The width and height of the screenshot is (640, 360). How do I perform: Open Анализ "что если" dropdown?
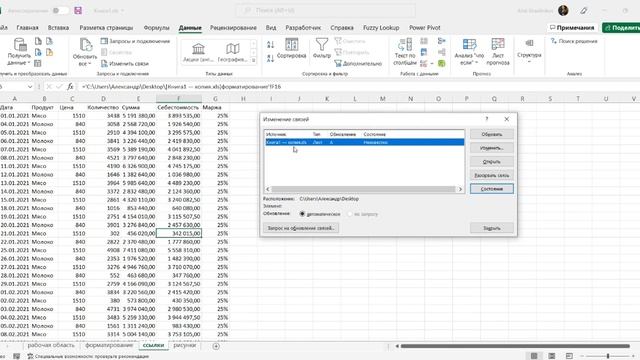(469, 51)
